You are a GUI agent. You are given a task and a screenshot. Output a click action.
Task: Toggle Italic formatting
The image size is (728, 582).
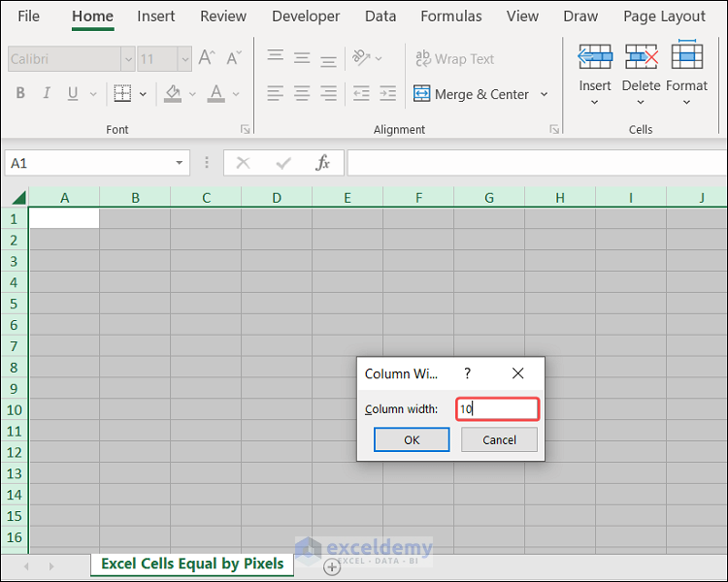pyautogui.click(x=47, y=93)
